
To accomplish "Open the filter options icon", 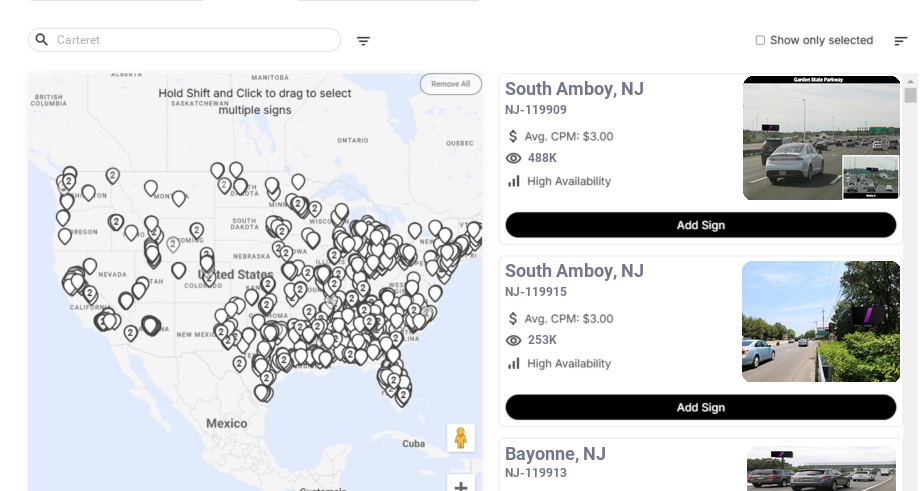I will tap(364, 41).
